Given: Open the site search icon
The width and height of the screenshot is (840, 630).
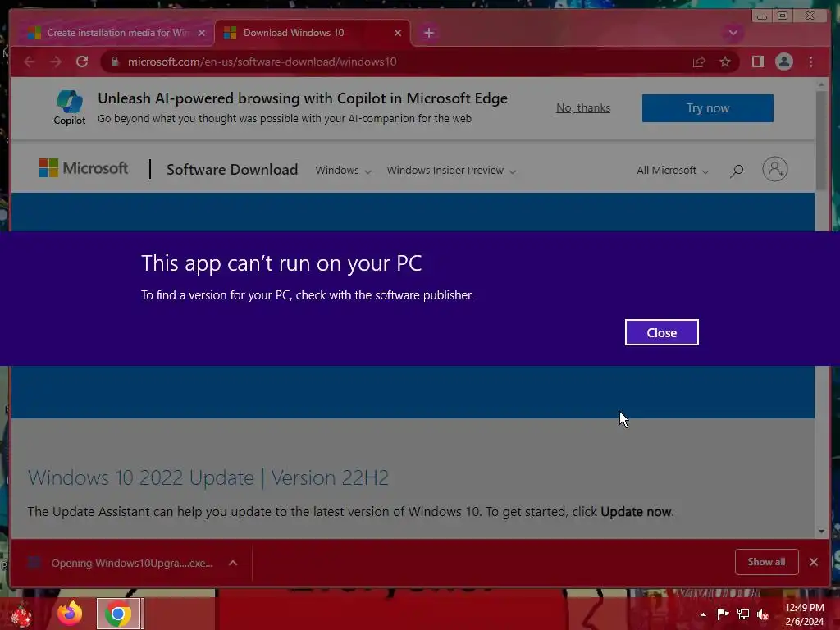Looking at the screenshot, I should point(737,171).
